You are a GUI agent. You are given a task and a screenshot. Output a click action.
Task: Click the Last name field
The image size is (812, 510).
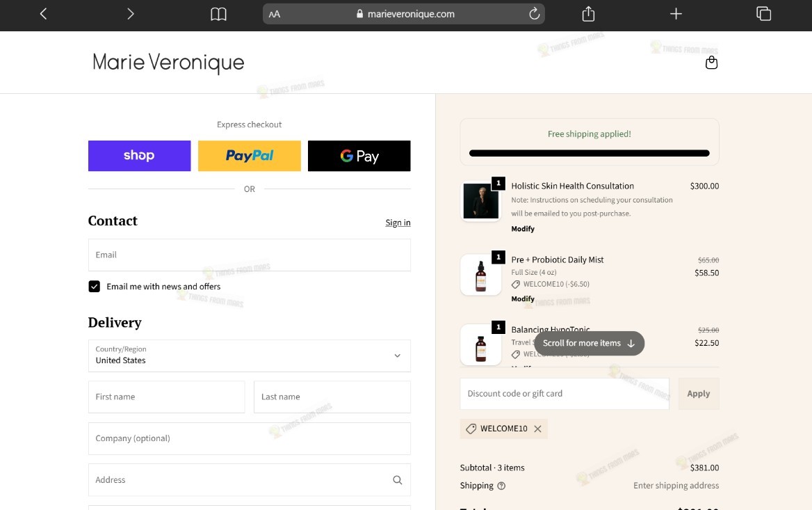[x=332, y=397]
